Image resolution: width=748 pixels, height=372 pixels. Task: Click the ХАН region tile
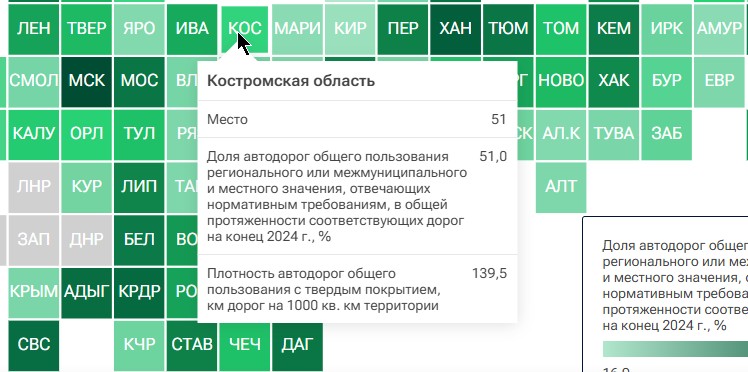(x=456, y=29)
